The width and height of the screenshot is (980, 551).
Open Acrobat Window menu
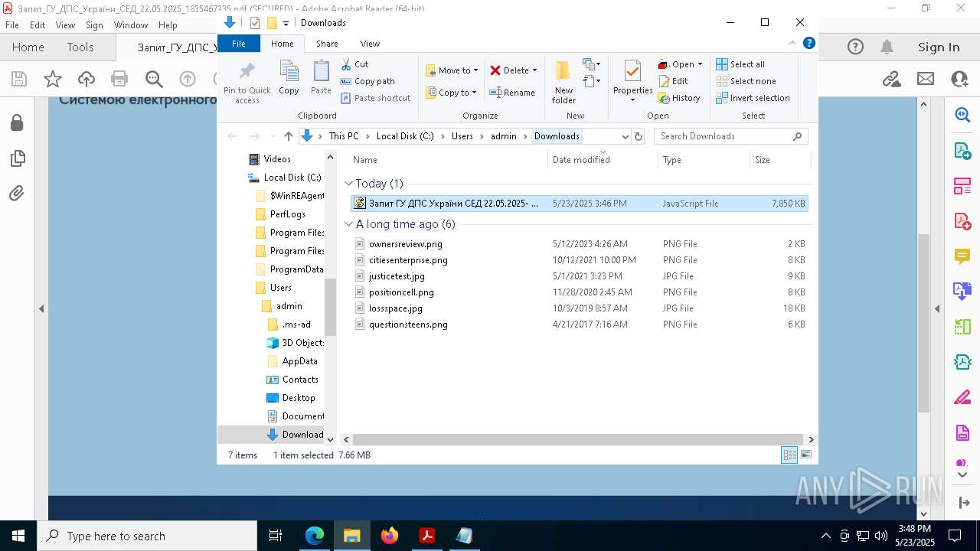[x=131, y=25]
